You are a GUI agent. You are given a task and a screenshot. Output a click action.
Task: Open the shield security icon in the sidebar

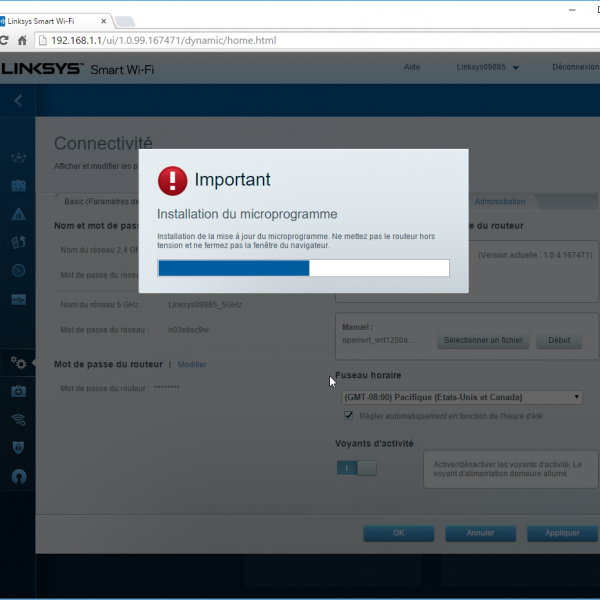pos(18,448)
